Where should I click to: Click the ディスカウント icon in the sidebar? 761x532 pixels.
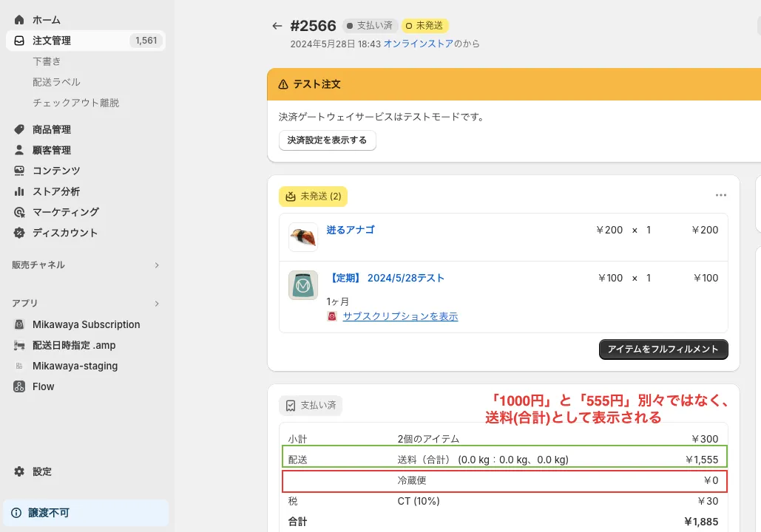pos(19,233)
